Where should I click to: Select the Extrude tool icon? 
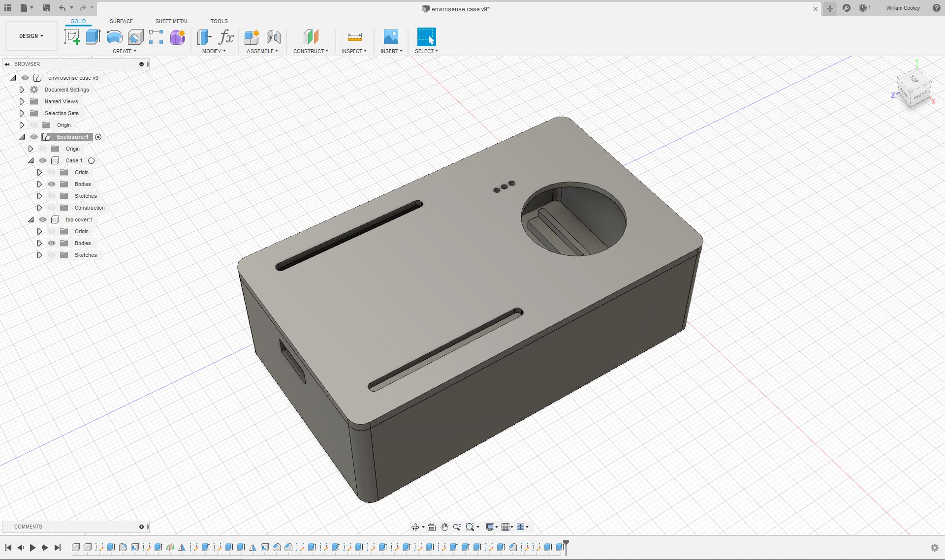pos(93,37)
